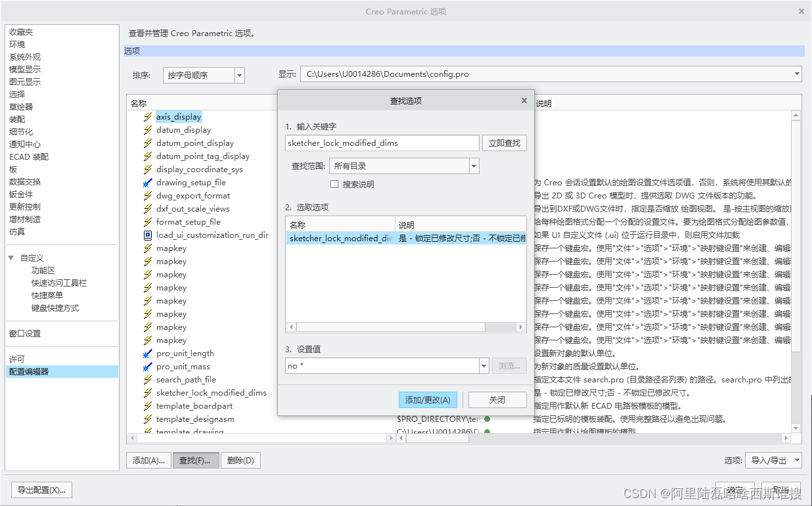This screenshot has width=812, height=506.
Task: Select the axis_display option row
Action: [179, 117]
